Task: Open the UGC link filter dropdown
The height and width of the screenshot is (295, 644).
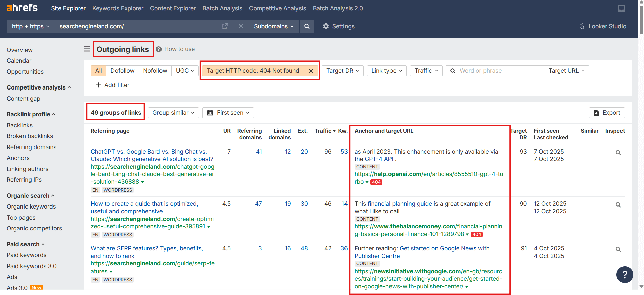Action: [x=185, y=71]
